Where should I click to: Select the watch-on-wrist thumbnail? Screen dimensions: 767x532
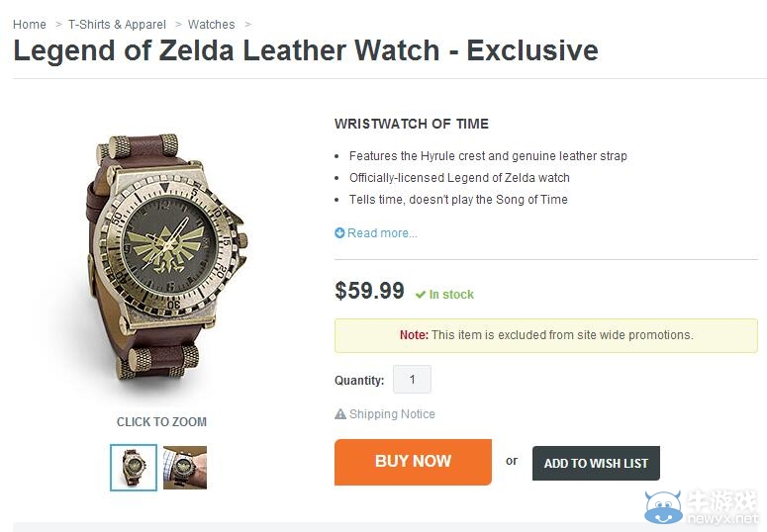(x=185, y=467)
